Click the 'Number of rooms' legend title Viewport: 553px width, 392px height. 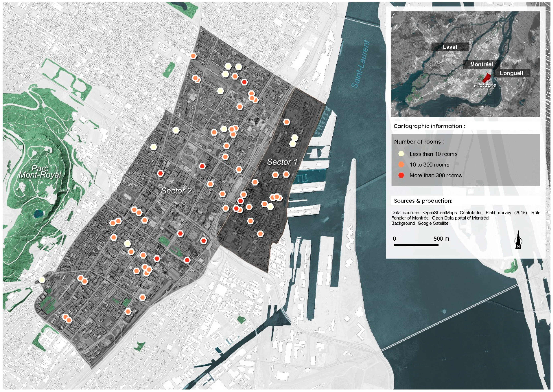(419, 142)
